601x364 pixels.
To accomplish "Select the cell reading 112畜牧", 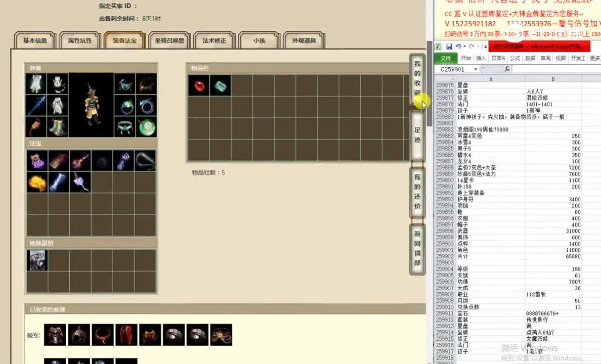I will pyautogui.click(x=553, y=294).
